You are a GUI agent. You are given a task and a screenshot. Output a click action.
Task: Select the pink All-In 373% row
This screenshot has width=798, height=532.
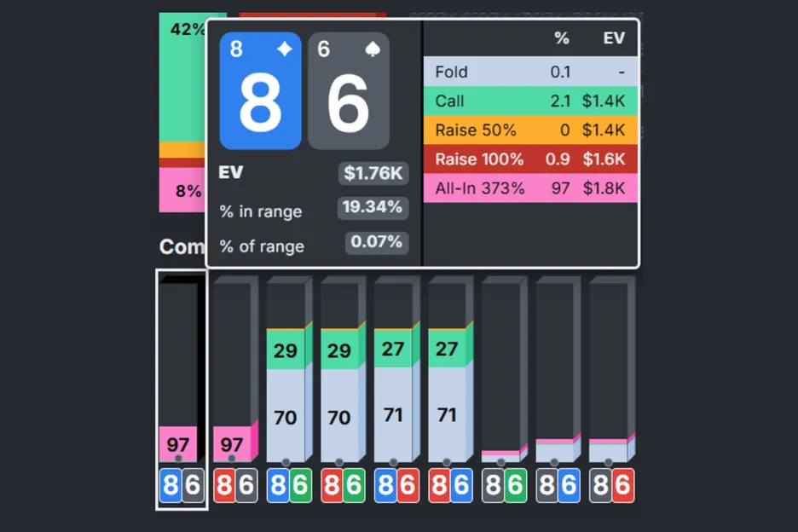[530, 188]
